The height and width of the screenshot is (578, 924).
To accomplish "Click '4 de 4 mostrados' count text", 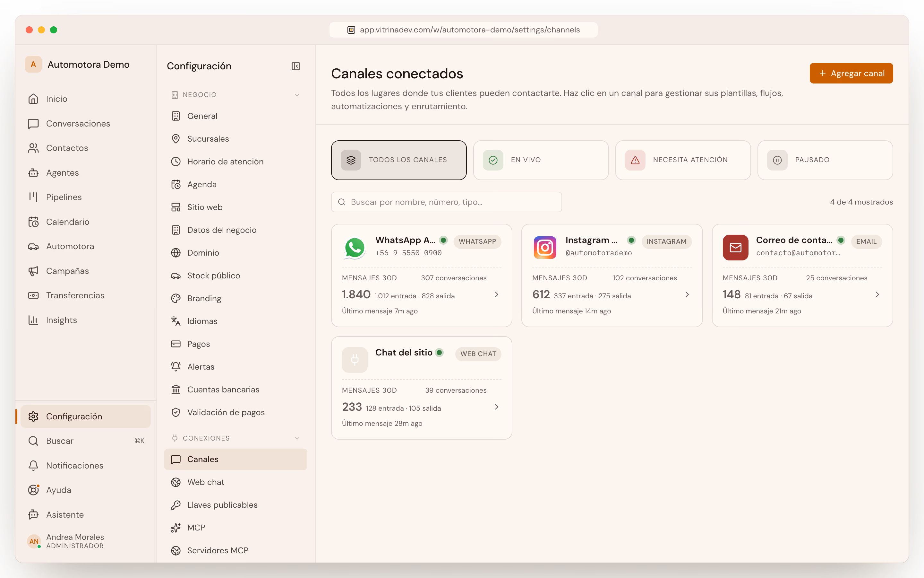I will (861, 202).
